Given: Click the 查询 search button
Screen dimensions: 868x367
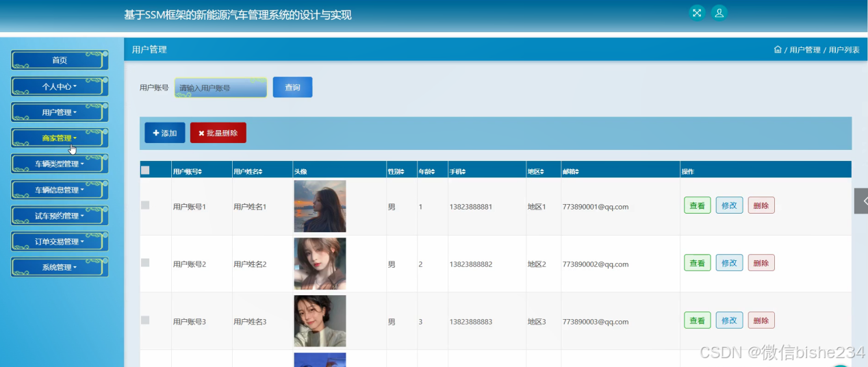Looking at the screenshot, I should point(292,87).
